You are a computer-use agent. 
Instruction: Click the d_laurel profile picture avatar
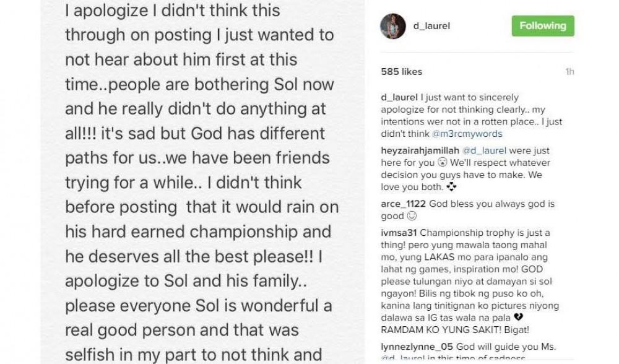pos(391,27)
